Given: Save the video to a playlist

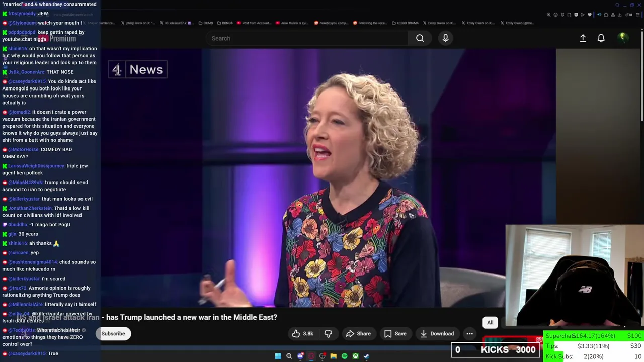Looking at the screenshot, I should pos(395,334).
